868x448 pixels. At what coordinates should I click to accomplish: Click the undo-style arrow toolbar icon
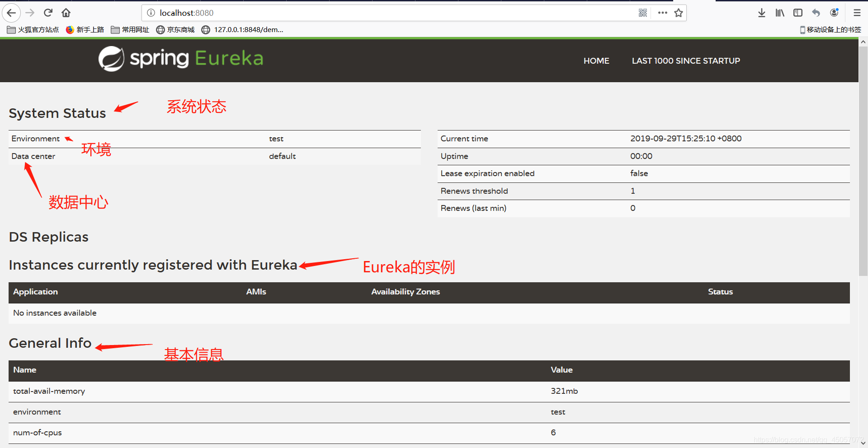816,13
